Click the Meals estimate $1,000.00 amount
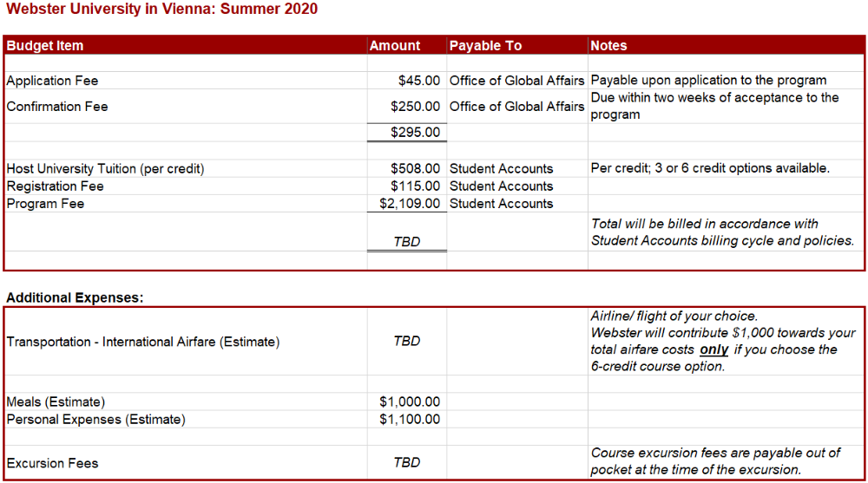This screenshot has height=483, width=868. click(410, 401)
